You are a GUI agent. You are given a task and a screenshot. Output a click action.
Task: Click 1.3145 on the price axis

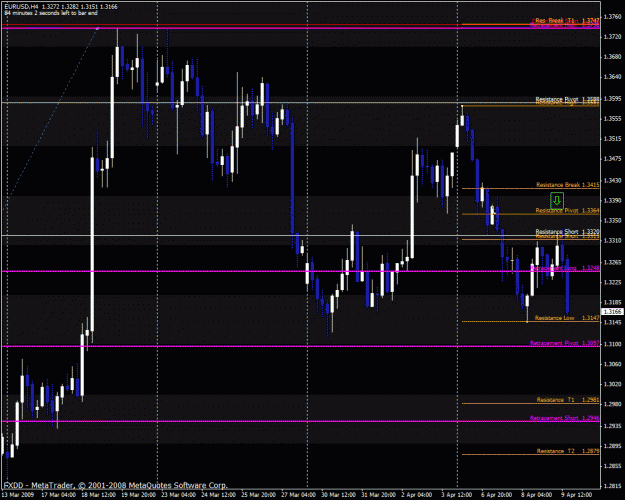click(x=613, y=322)
